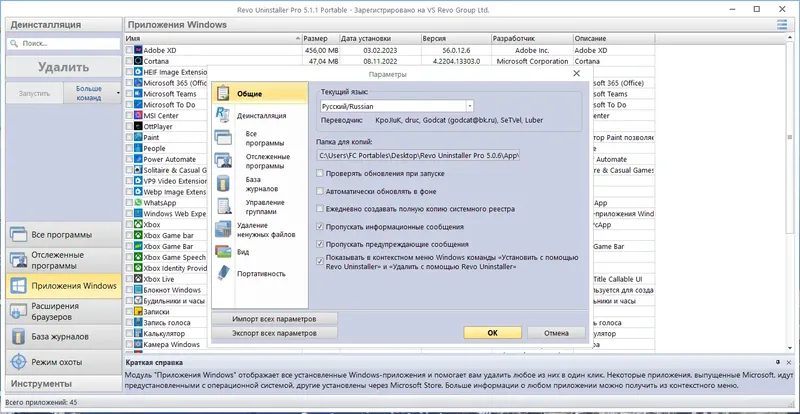Open Инструменты section in left sidebar
The width and height of the screenshot is (800, 414).
[x=64, y=384]
